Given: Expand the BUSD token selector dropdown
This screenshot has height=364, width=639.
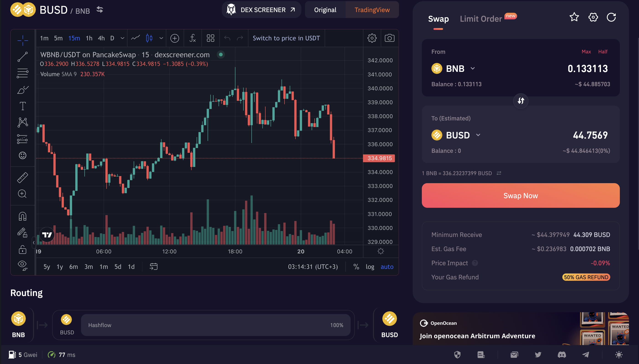Looking at the screenshot, I should pyautogui.click(x=478, y=135).
